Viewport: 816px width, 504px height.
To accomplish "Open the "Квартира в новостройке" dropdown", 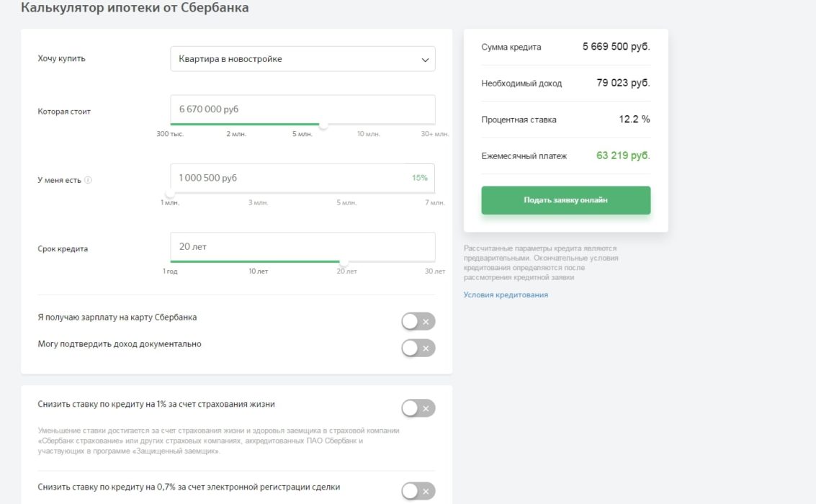I will click(302, 59).
